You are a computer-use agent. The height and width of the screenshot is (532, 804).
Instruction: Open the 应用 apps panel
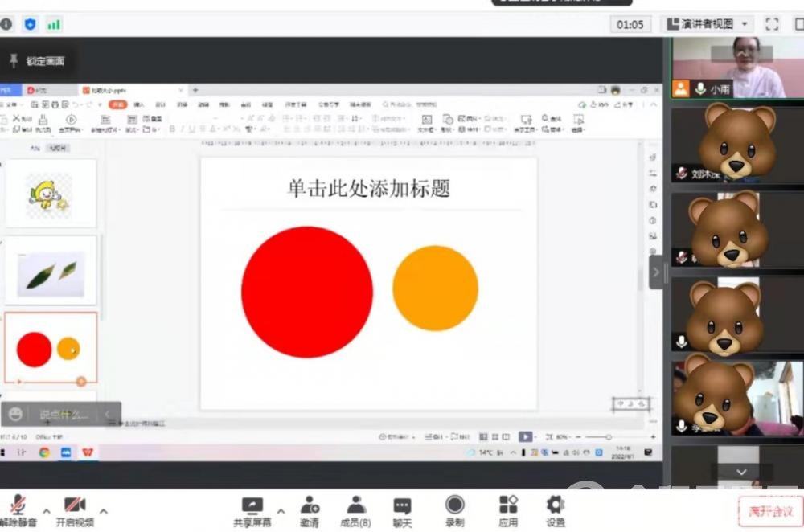click(x=508, y=511)
